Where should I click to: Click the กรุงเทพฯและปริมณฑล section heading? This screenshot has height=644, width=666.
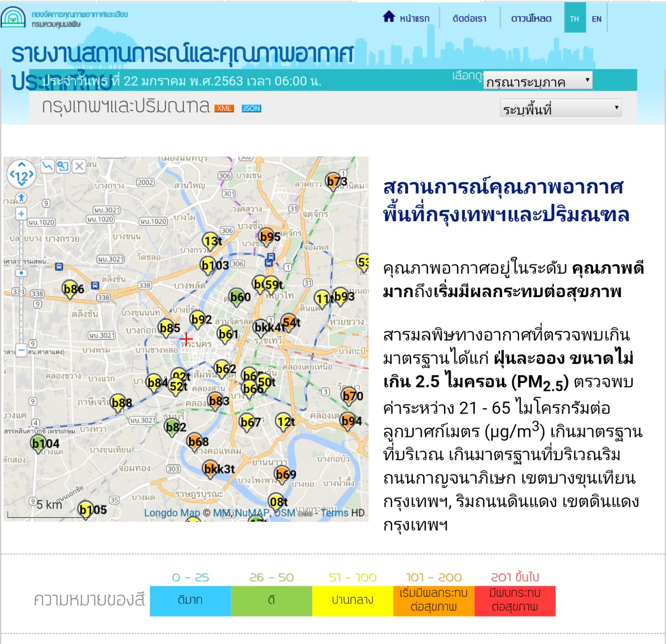coord(126,107)
